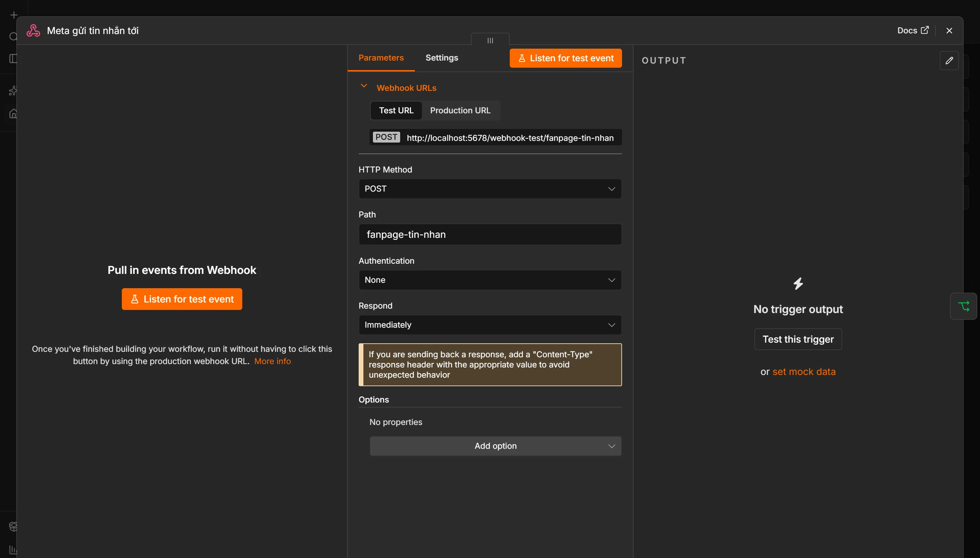Collapse the Webhook URLs section
Screen dimensions: 980x558
(364, 86)
